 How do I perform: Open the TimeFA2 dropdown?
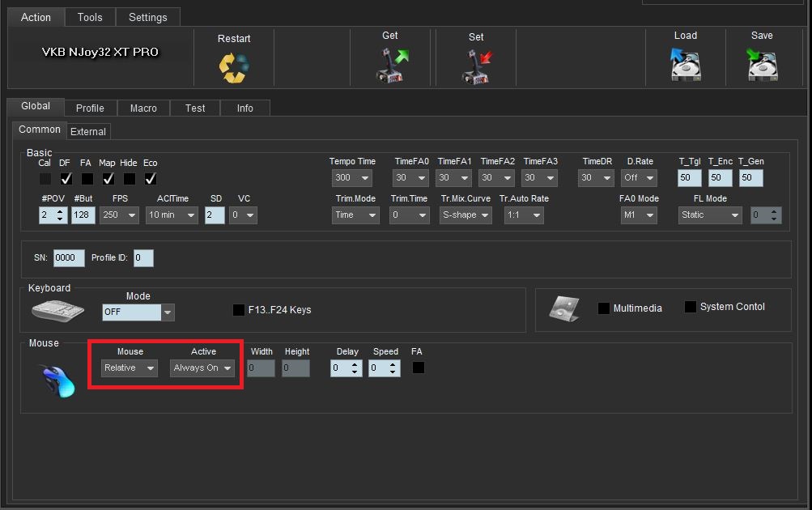click(x=496, y=177)
